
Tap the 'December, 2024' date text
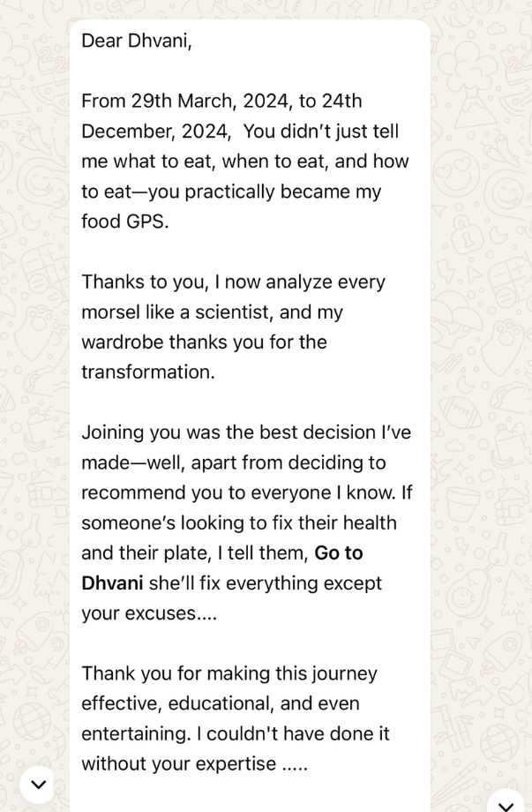[155, 132]
